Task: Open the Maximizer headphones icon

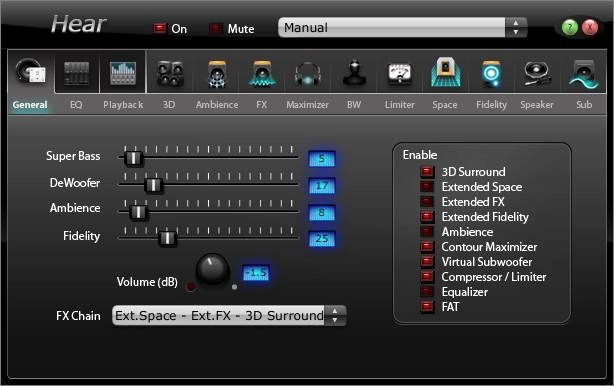Action: [308, 74]
